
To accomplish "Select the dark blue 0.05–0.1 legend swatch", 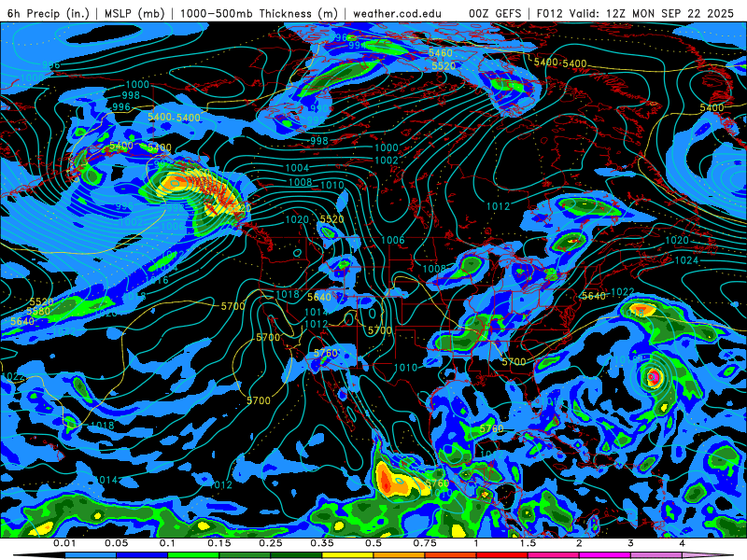I will pyautogui.click(x=142, y=555).
